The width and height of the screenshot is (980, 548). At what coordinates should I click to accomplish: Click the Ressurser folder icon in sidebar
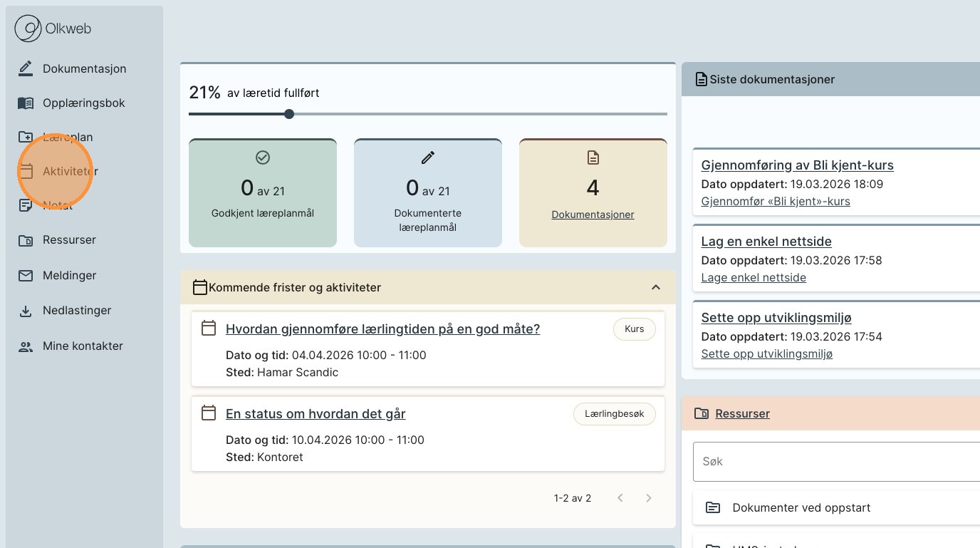point(26,240)
